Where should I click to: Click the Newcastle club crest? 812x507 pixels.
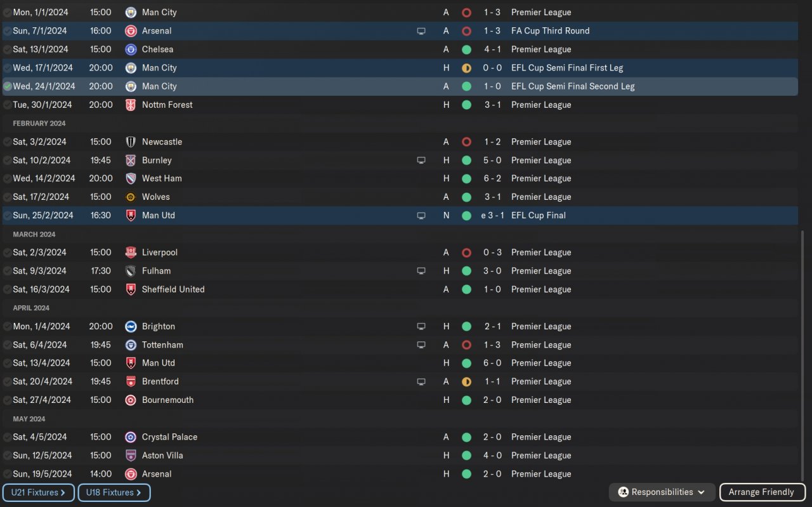point(131,142)
